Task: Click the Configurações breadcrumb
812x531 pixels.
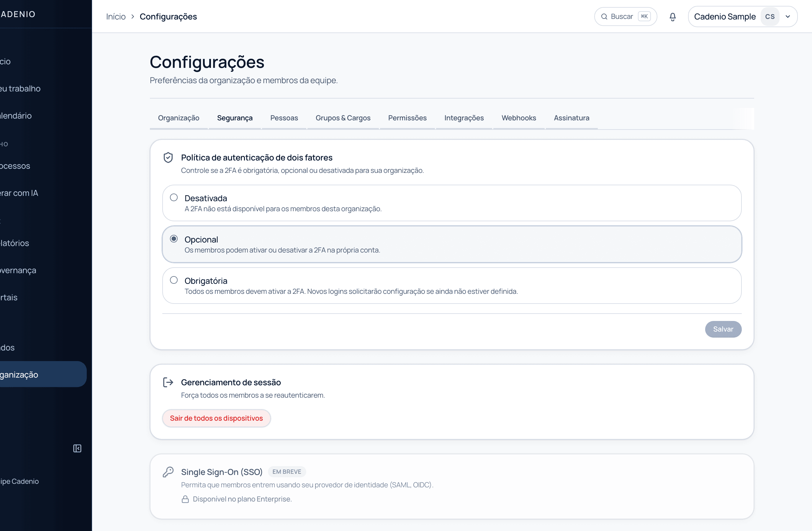Action: point(168,16)
